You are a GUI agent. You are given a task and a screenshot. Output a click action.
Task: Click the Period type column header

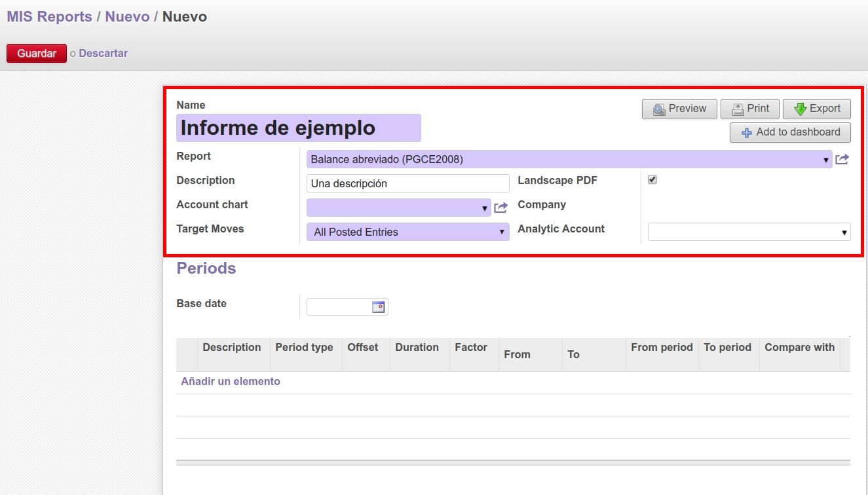304,348
